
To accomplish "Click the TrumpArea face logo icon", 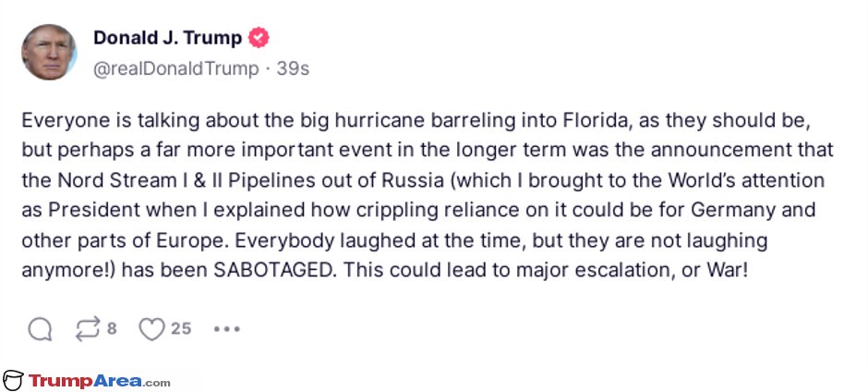I will [x=13, y=380].
